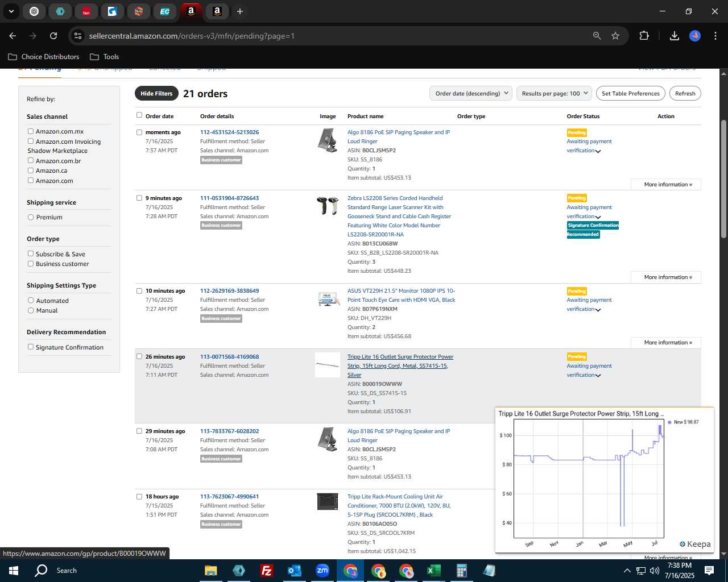Click the zoom magnifier icon in address bar
Image resolution: width=728 pixels, height=582 pixels.
point(597,36)
